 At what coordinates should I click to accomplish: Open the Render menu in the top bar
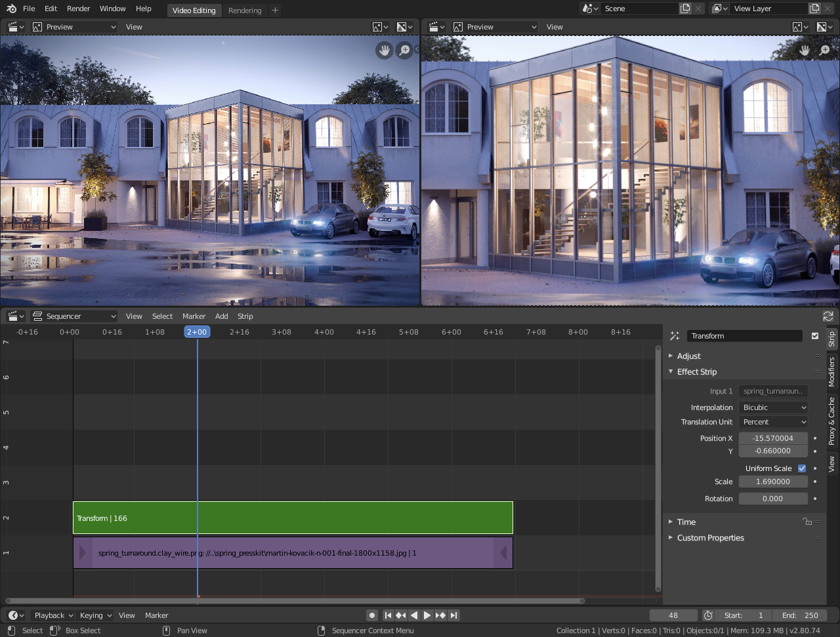pos(78,9)
